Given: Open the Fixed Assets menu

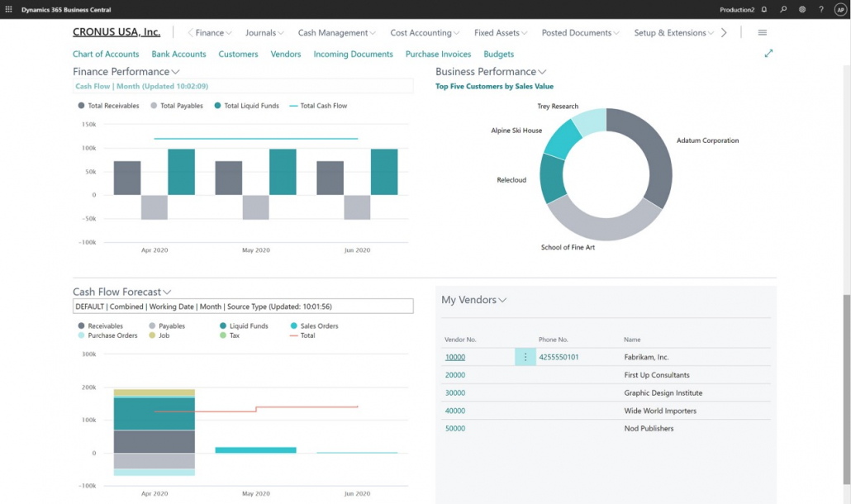Looking at the screenshot, I should [x=501, y=32].
